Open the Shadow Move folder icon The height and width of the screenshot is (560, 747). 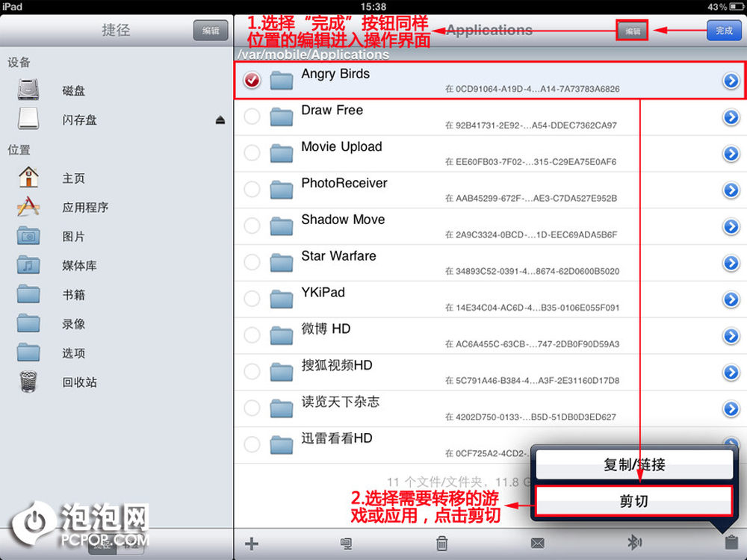281,226
